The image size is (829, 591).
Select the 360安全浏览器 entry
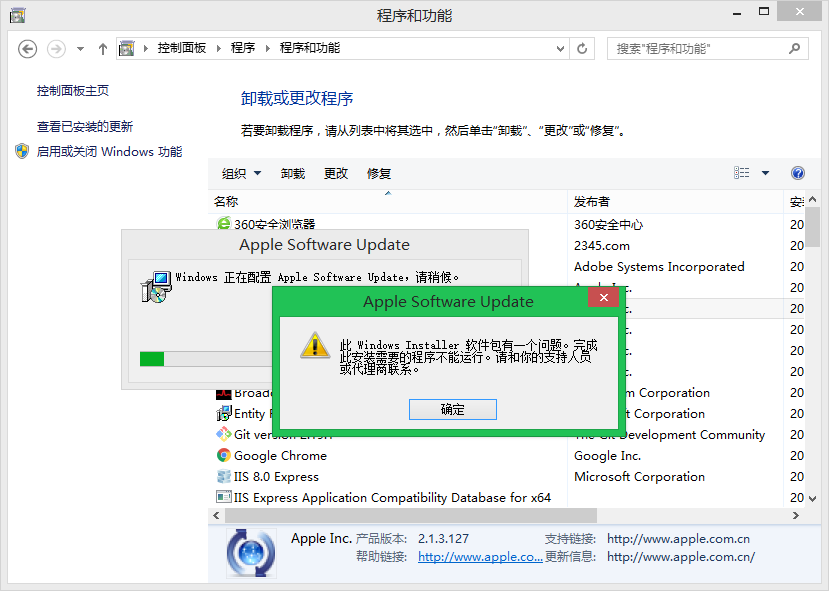pos(274,224)
